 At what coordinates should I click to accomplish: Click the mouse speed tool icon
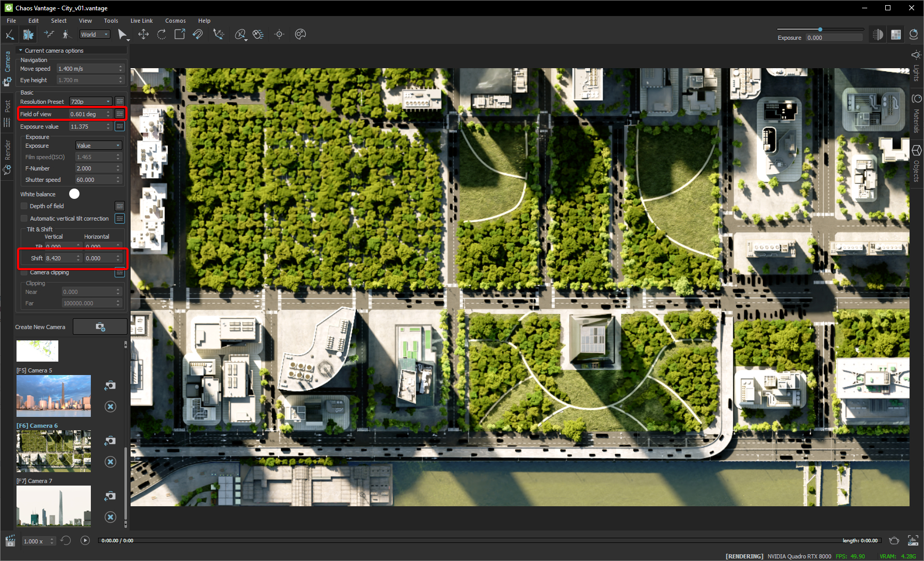(x=258, y=35)
